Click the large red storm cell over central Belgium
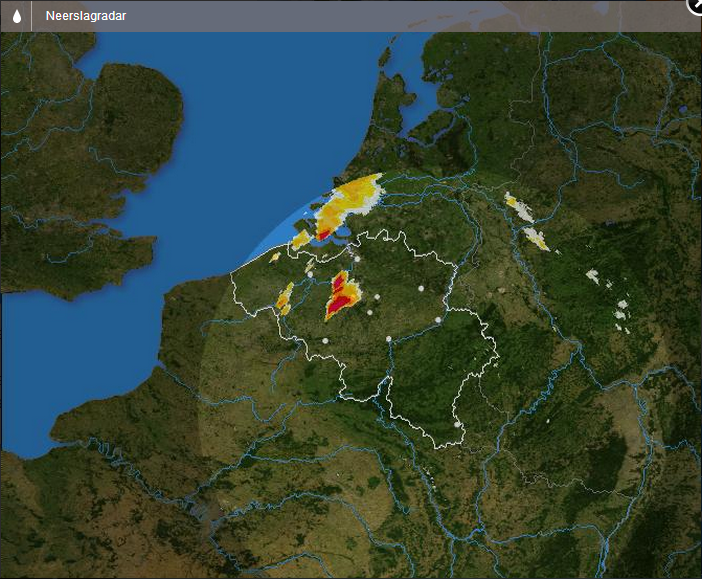702x579 pixels. pyautogui.click(x=341, y=296)
